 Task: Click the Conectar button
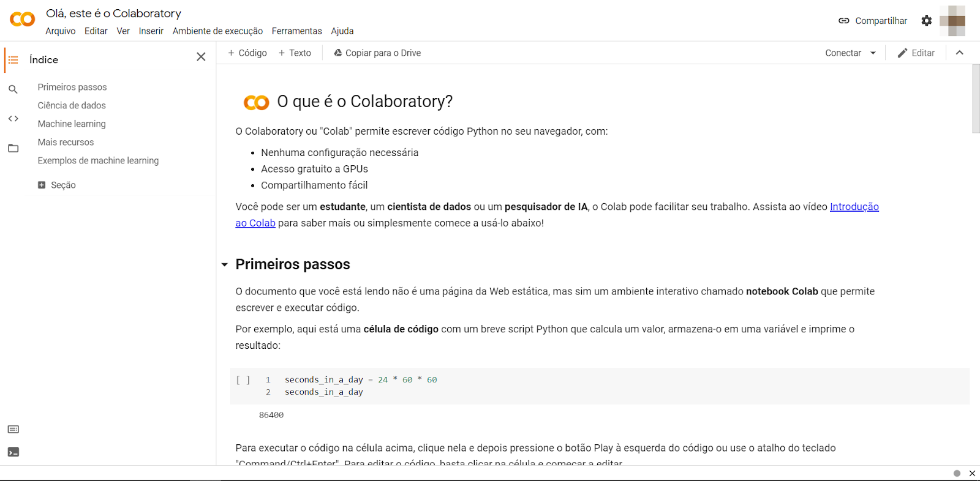(843, 53)
